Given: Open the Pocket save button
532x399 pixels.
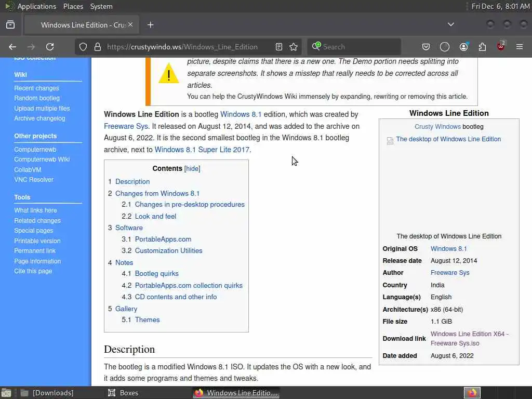Looking at the screenshot, I should point(426,47).
